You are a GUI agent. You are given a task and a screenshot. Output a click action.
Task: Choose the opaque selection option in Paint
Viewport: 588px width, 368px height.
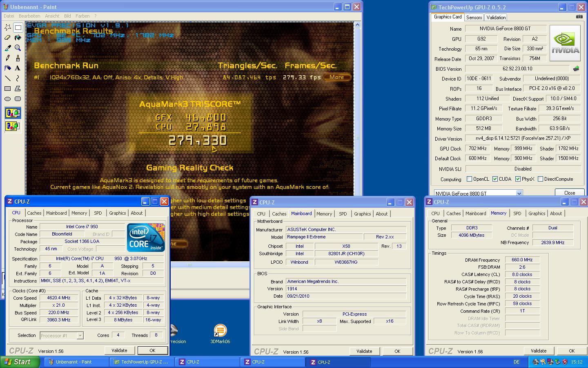13,113
